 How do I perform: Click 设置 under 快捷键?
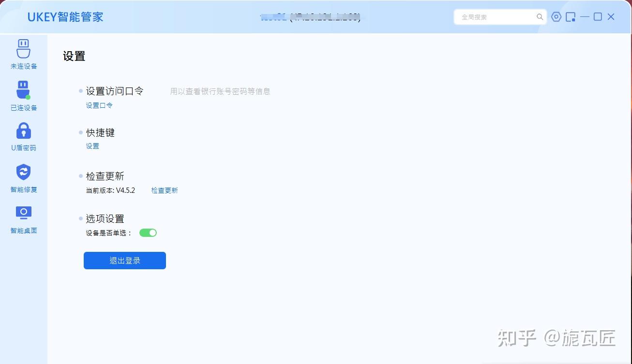92,146
